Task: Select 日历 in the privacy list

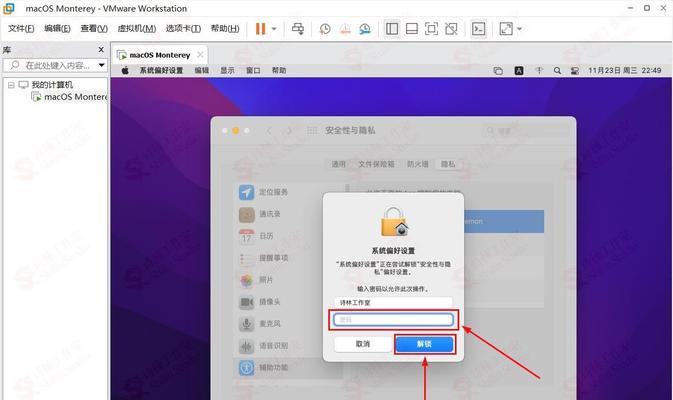Action: coord(290,236)
